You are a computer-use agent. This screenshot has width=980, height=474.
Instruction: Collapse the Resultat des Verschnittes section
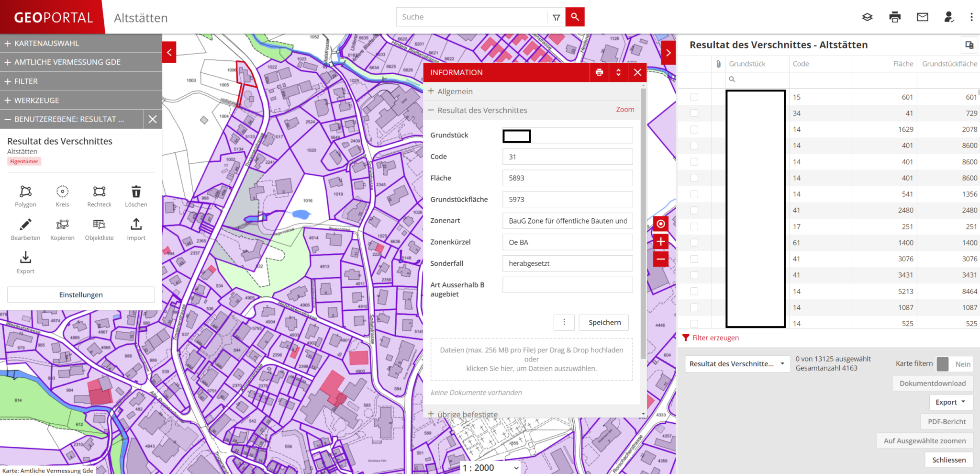(431, 110)
